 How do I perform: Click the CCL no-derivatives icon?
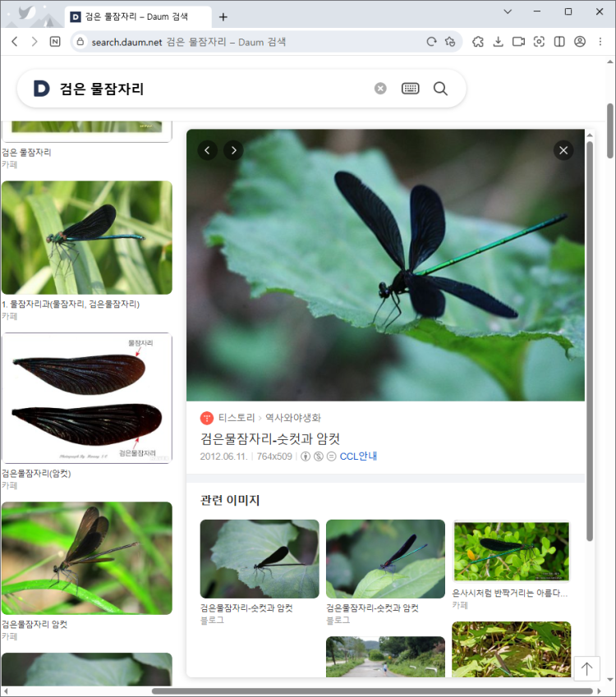331,456
